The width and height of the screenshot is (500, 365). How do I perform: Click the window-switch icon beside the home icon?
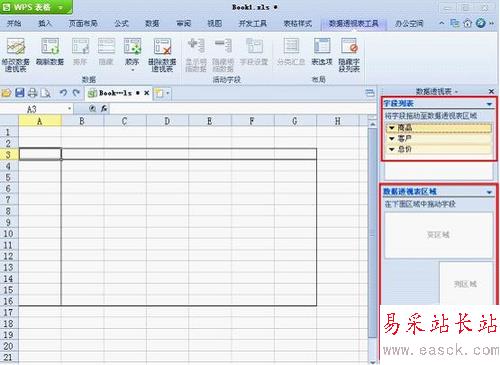click(x=454, y=23)
